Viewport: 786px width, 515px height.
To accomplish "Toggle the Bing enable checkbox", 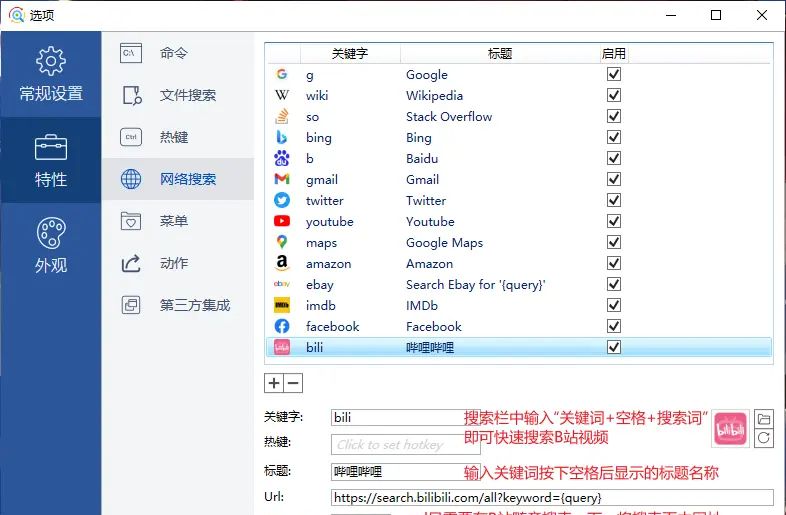I will (614, 137).
